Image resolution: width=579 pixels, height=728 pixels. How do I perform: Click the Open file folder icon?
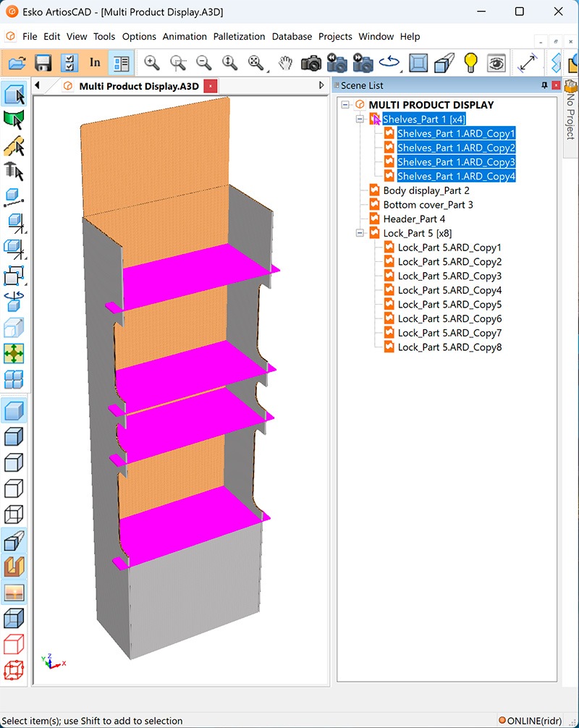pos(18,63)
